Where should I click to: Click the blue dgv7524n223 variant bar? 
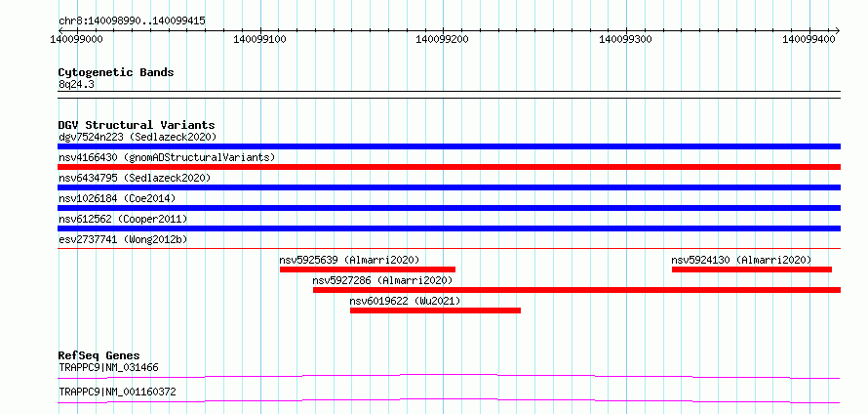449,146
